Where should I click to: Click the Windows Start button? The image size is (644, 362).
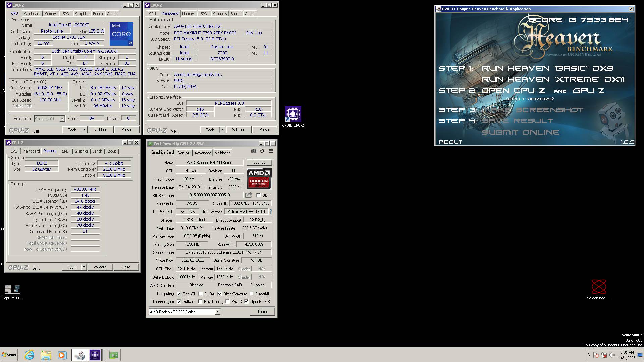coord(9,355)
